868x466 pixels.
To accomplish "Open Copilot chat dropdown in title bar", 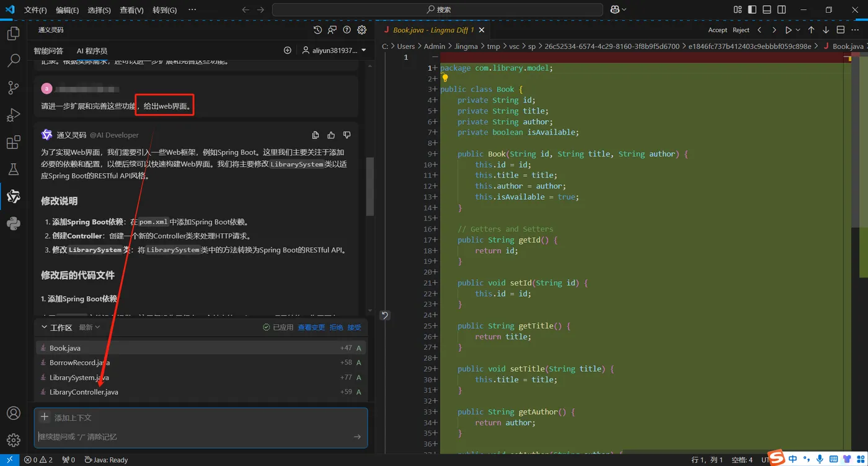I will point(618,10).
